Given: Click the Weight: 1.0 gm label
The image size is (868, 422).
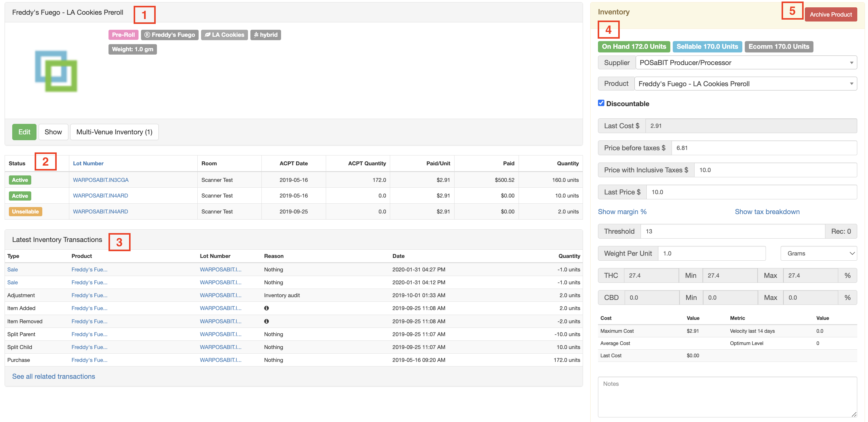Looking at the screenshot, I should pos(132,49).
